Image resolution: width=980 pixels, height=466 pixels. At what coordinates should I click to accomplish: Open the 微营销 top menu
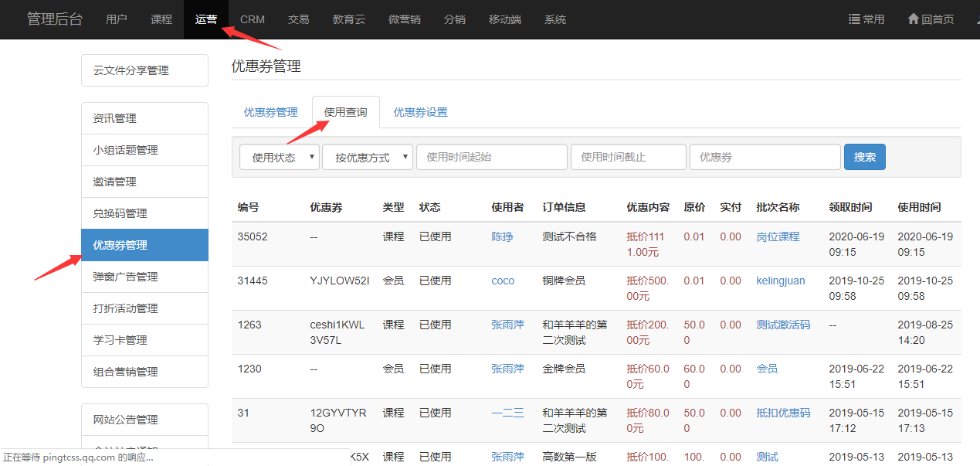pos(404,19)
